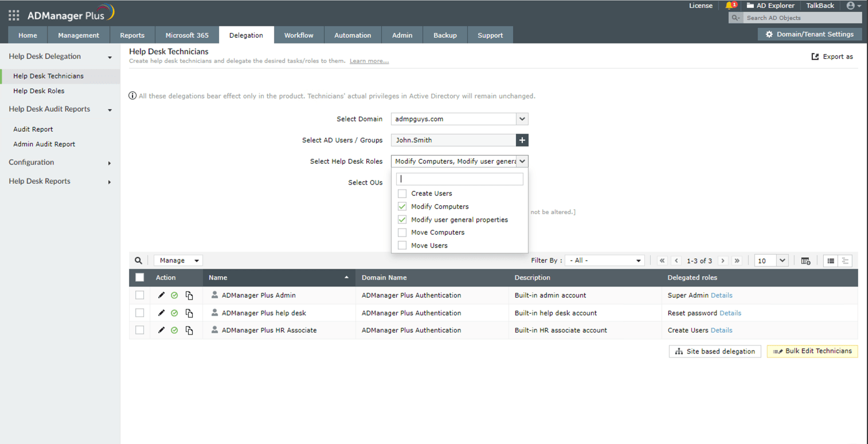Image resolution: width=868 pixels, height=444 pixels.
Task: Toggle enable status of ADManager Plus HR Associate
Action: (174, 331)
